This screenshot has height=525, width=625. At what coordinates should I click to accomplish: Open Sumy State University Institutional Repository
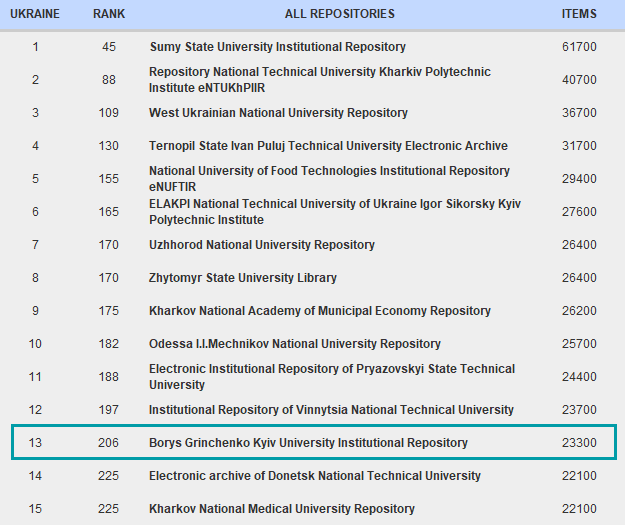[278, 47]
